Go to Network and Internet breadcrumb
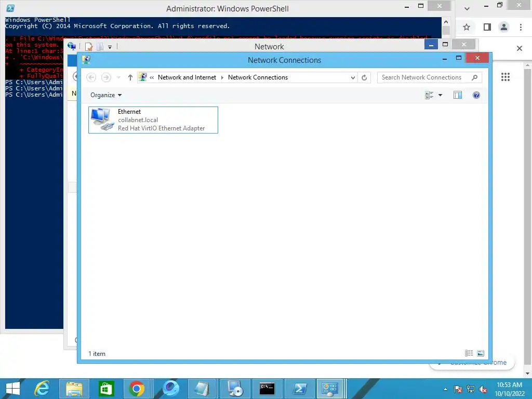Screen dimensions: 532x399 pyautogui.click(x=187, y=77)
